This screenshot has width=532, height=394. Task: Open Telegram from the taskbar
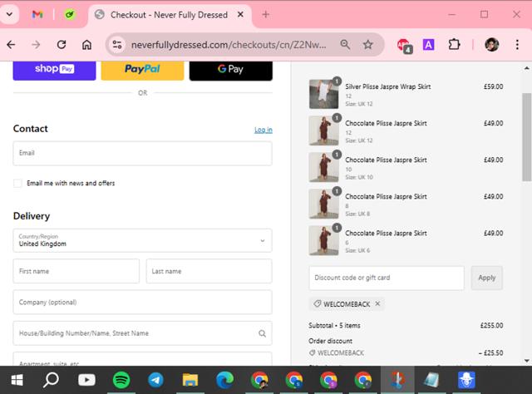(155, 380)
